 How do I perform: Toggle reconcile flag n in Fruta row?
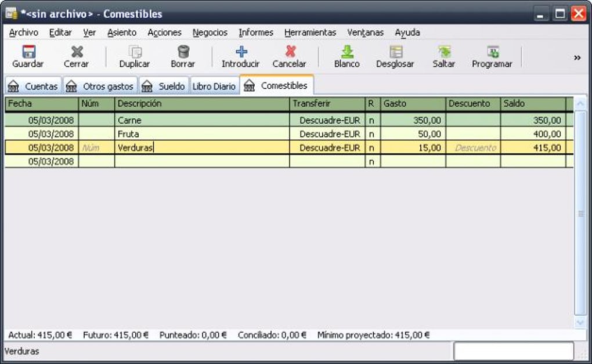[x=372, y=134]
